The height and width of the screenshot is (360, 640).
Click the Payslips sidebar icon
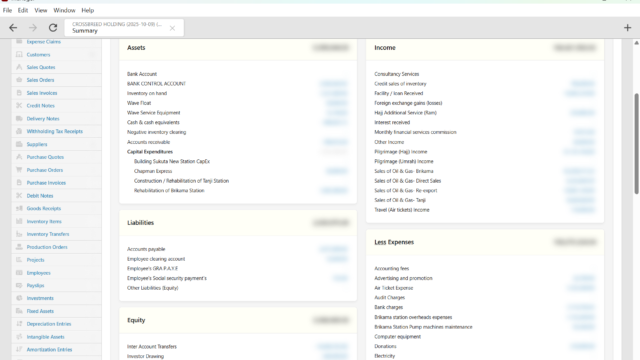pos(19,285)
